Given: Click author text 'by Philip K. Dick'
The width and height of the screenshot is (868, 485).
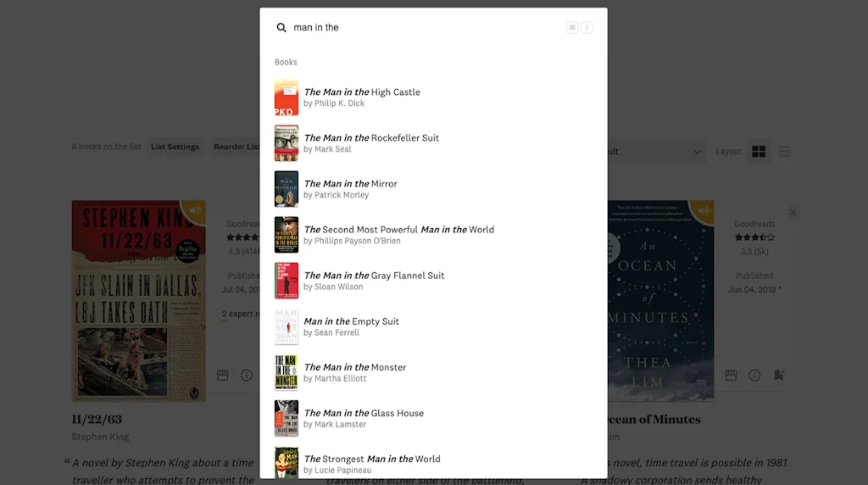Looking at the screenshot, I should tap(334, 103).
